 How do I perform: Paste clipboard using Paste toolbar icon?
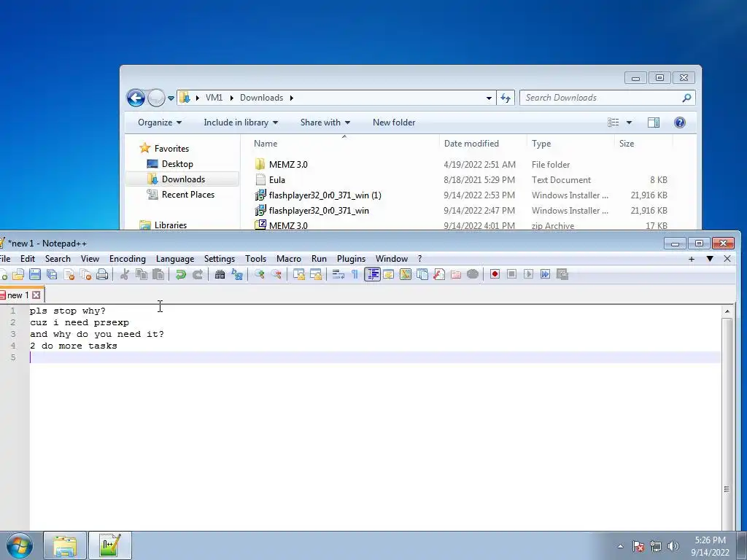point(158,274)
